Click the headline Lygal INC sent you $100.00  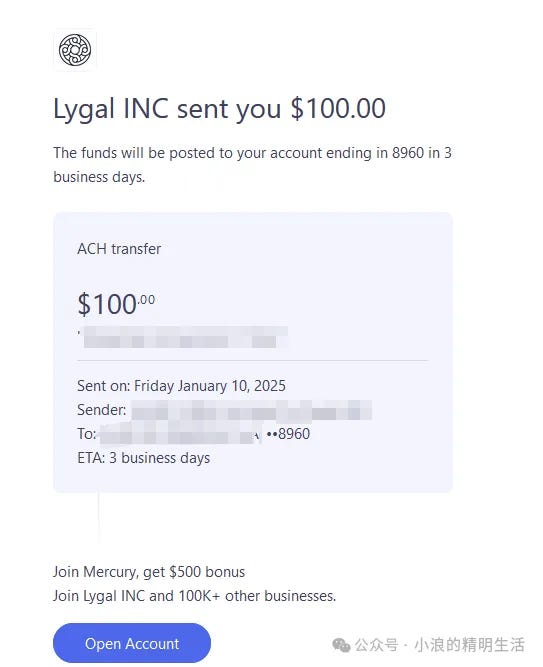tap(219, 108)
